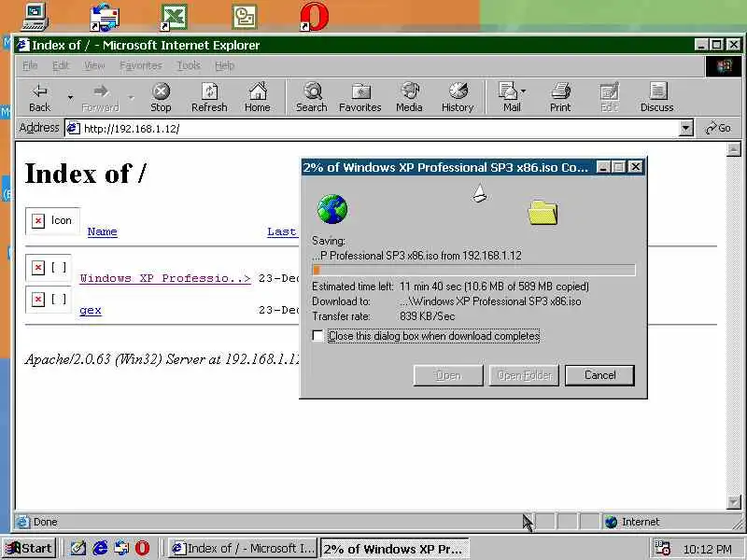Screen dimensions: 747x560
Task: Click the system tray scheduler icon
Action: tap(662, 548)
